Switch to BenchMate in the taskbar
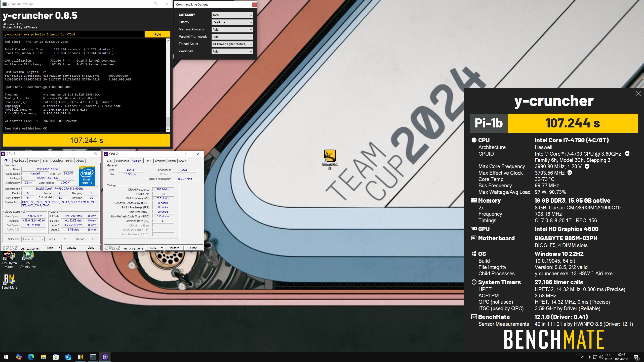Image resolution: width=644 pixels, height=362 pixels. tap(80, 357)
